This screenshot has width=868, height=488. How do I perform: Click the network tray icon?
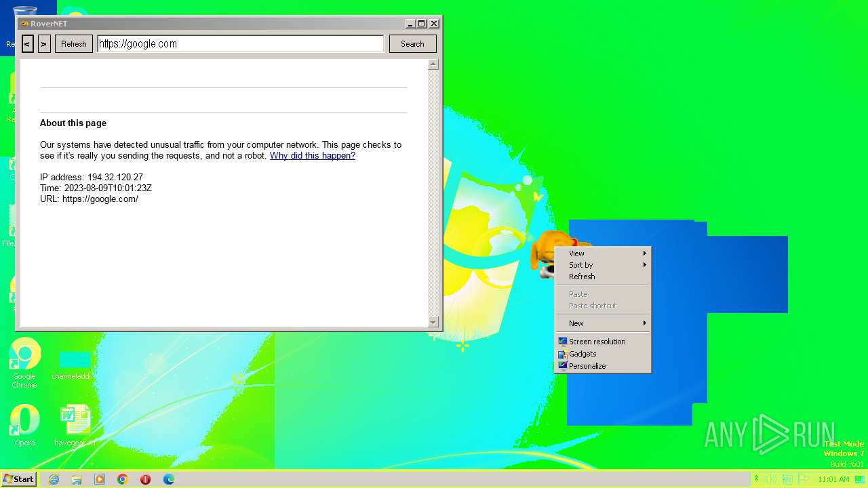click(x=789, y=479)
